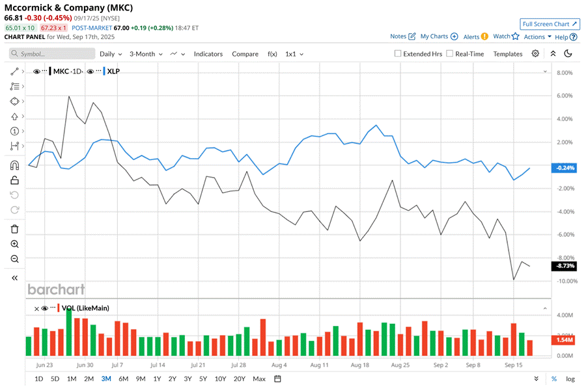This screenshot has width=588, height=389.
Task: Enable the Real-Time checkbox
Action: coord(449,53)
